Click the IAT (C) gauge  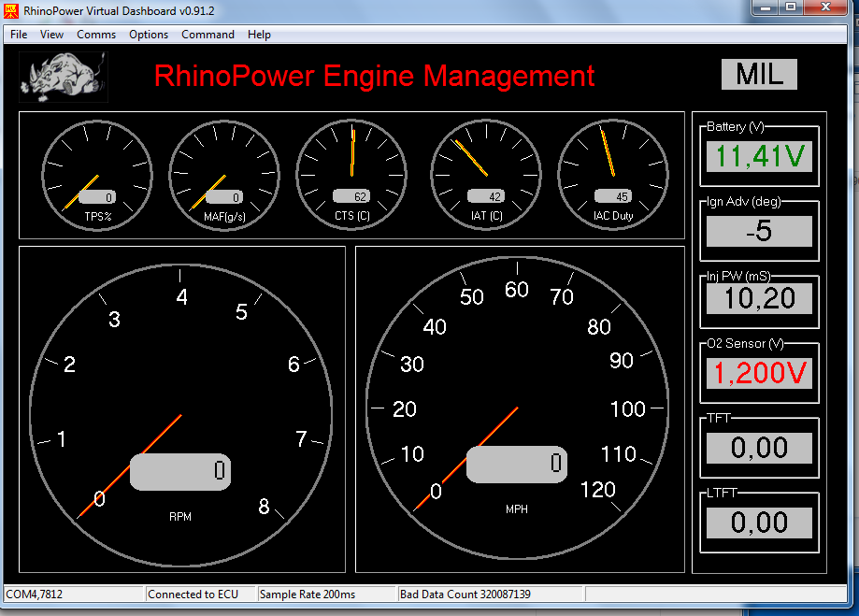(x=486, y=176)
